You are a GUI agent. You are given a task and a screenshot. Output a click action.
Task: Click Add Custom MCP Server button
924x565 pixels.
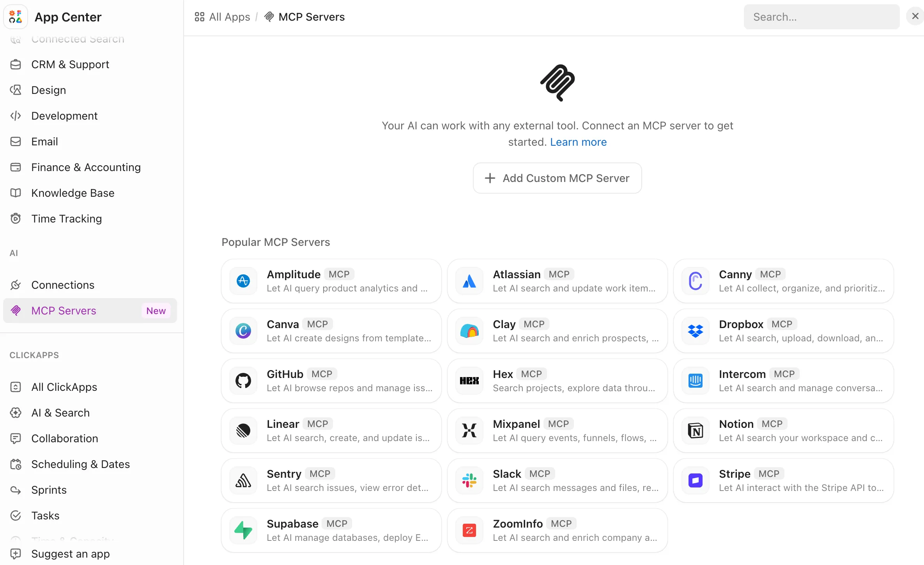(557, 178)
